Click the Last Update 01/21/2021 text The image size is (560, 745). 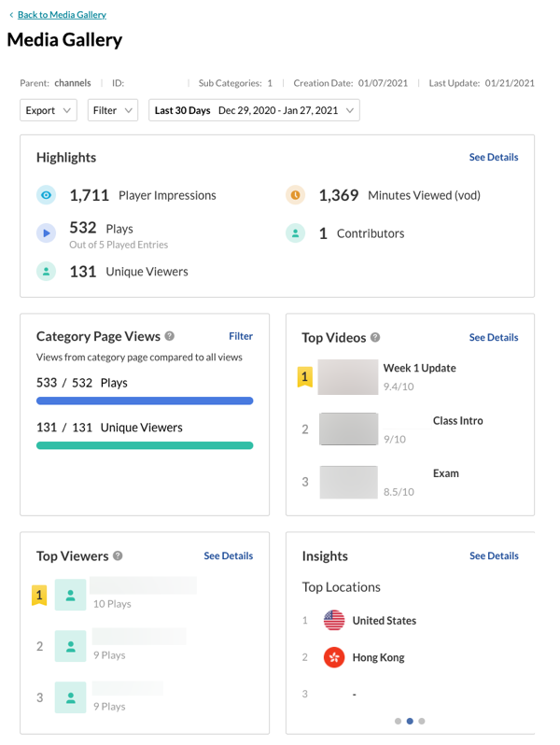(x=482, y=83)
